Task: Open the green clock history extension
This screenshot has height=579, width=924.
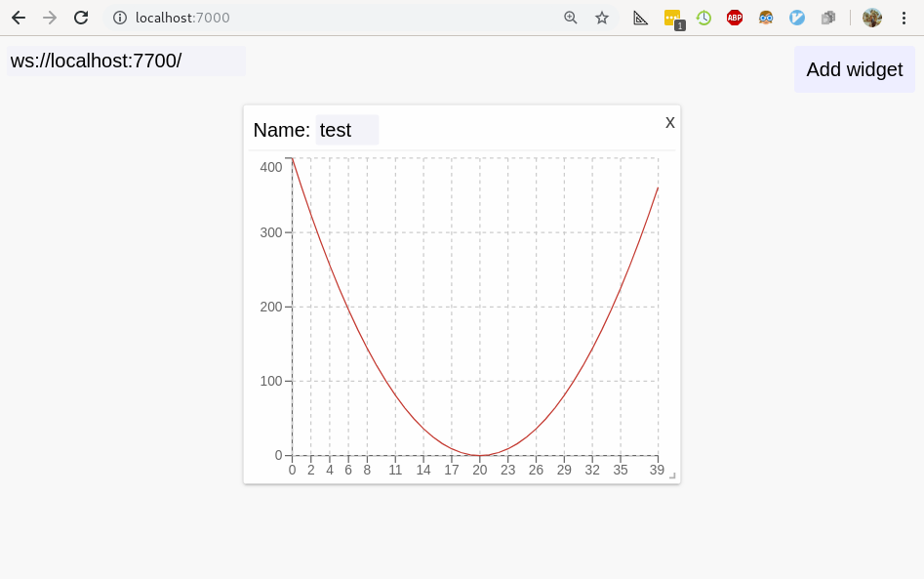Action: click(703, 18)
